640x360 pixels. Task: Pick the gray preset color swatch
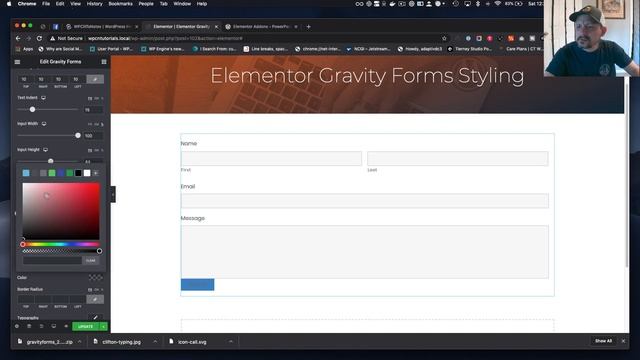pyautogui.click(x=43, y=173)
